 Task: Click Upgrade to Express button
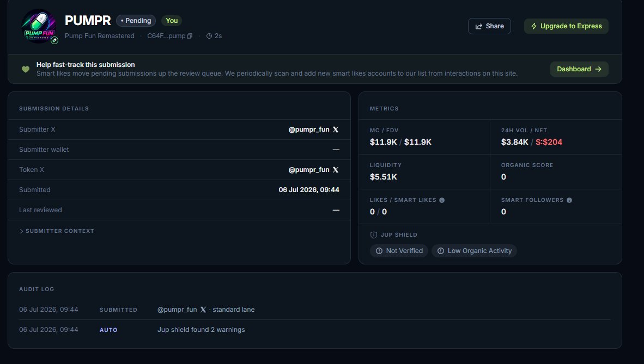pos(566,26)
